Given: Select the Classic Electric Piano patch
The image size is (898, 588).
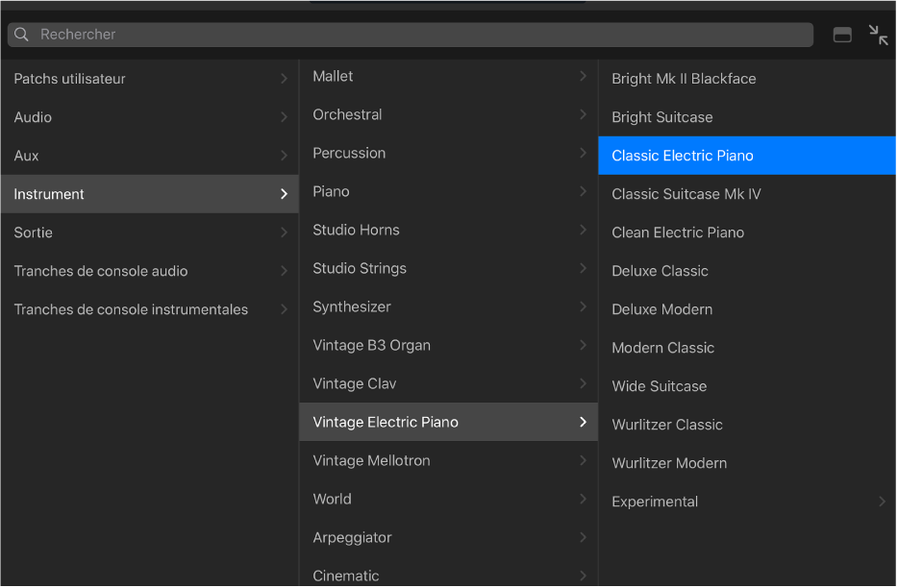Looking at the screenshot, I should coord(747,156).
